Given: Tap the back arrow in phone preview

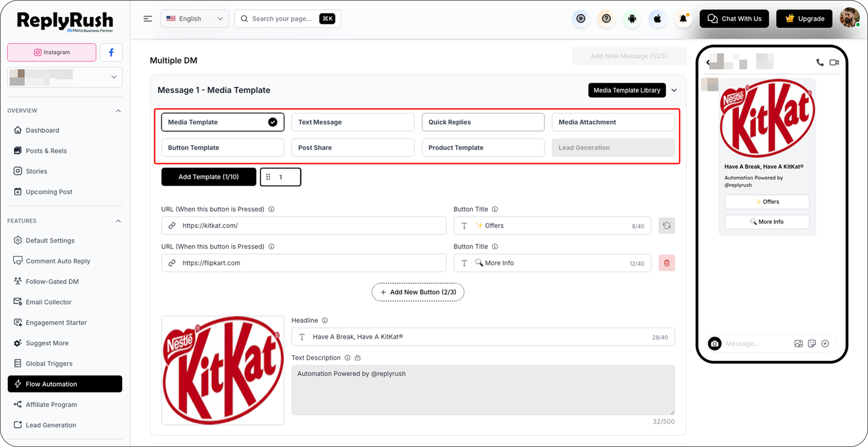Looking at the screenshot, I should coord(708,62).
